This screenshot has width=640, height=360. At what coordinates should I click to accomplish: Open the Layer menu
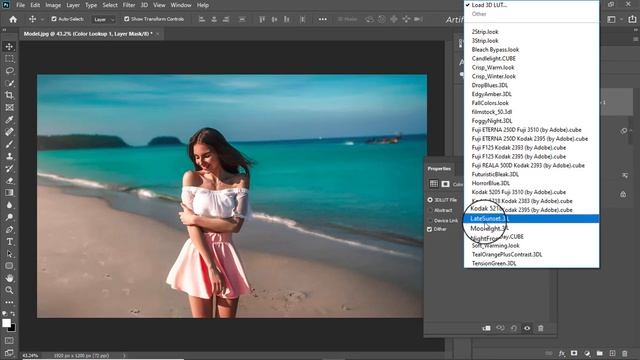tap(73, 5)
